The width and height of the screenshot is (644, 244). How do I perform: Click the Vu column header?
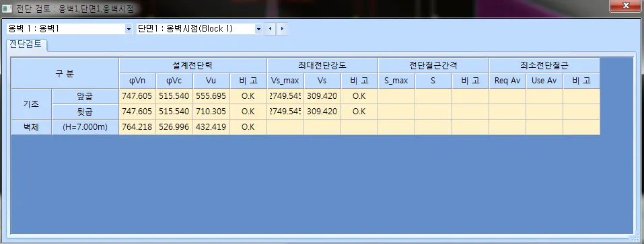[x=211, y=81]
